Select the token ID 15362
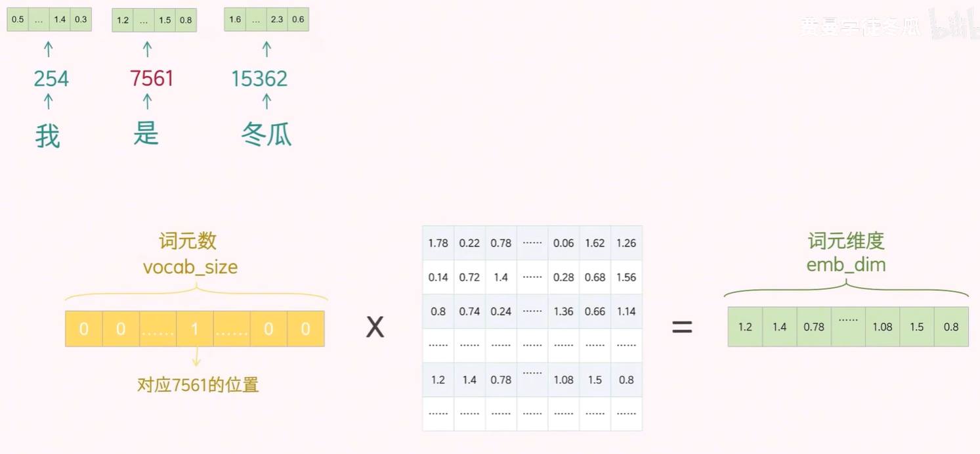The image size is (980, 454). pyautogui.click(x=259, y=79)
